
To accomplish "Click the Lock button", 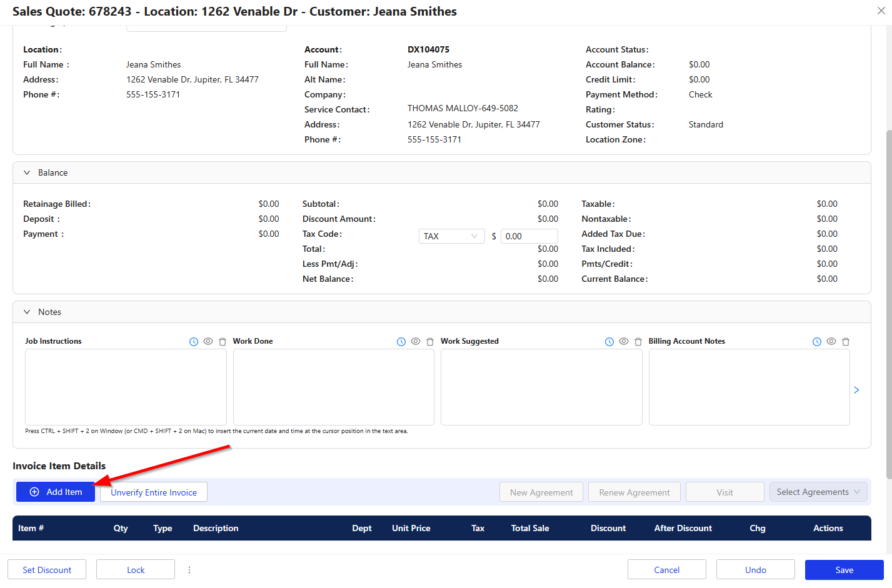I will (136, 570).
